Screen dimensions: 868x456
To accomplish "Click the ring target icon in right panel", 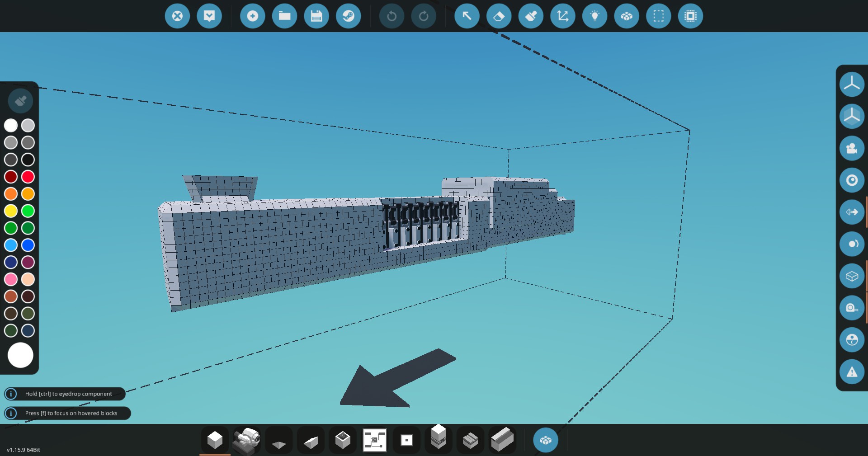I will point(852,180).
